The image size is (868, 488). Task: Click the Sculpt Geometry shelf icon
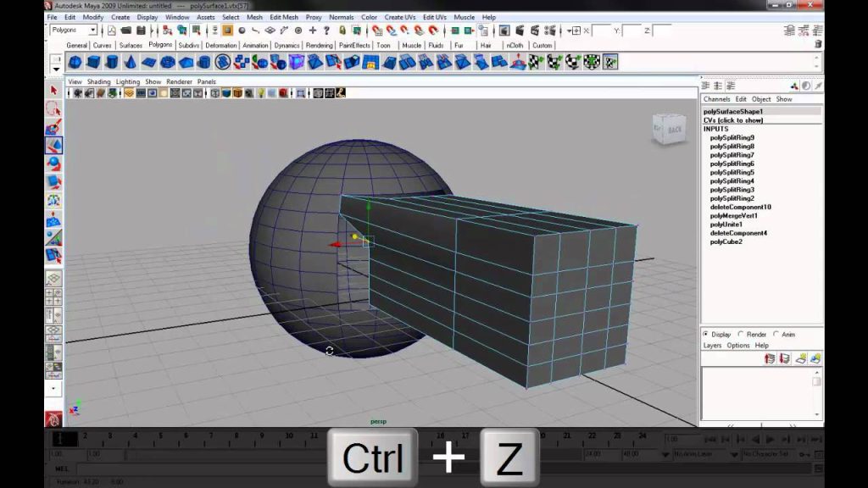[518, 62]
